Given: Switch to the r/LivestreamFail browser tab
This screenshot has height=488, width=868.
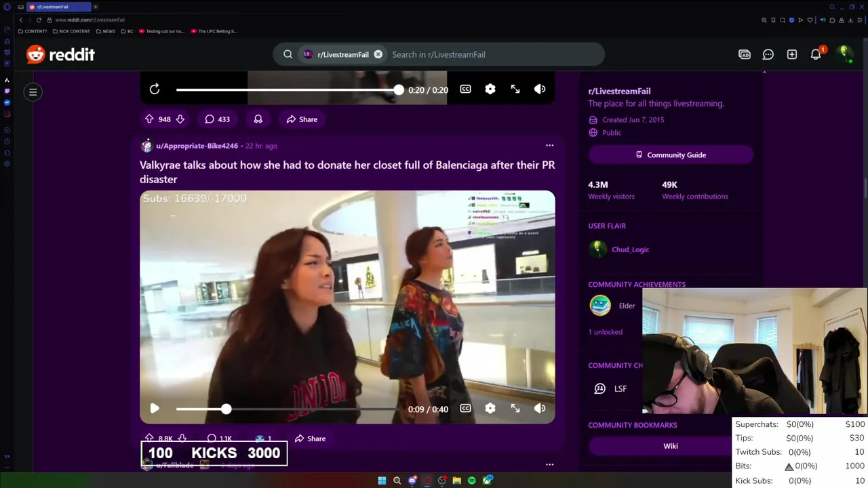Looking at the screenshot, I should (58, 7).
